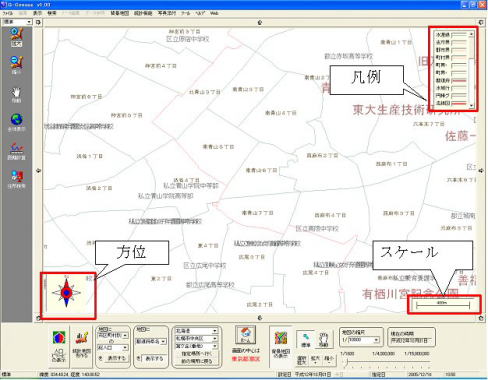Click the compass rose direction widget
This screenshot has width=488, height=380.
click(67, 293)
